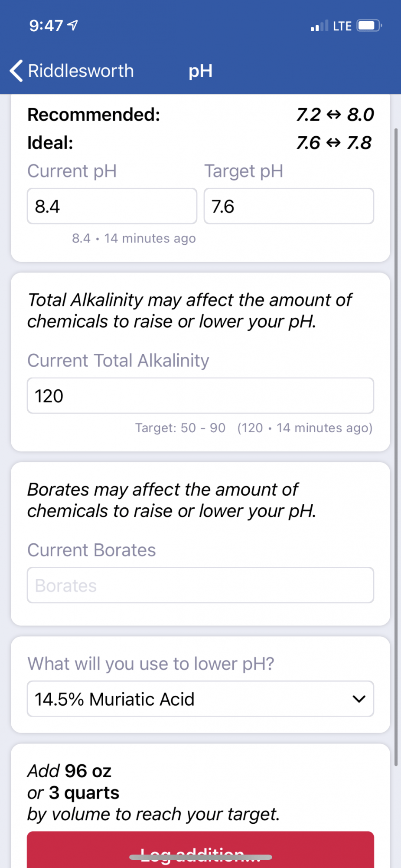Tap the LTE network indicator
The height and width of the screenshot is (868, 401).
click(342, 26)
